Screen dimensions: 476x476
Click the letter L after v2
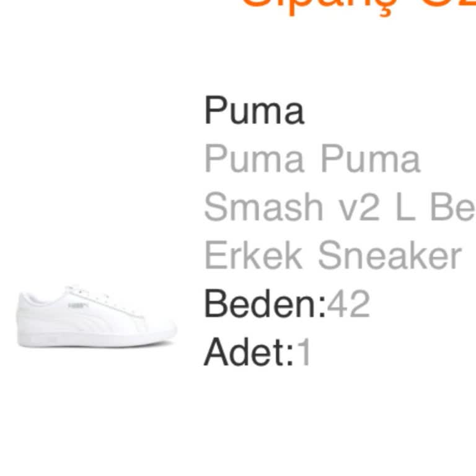(x=405, y=207)
